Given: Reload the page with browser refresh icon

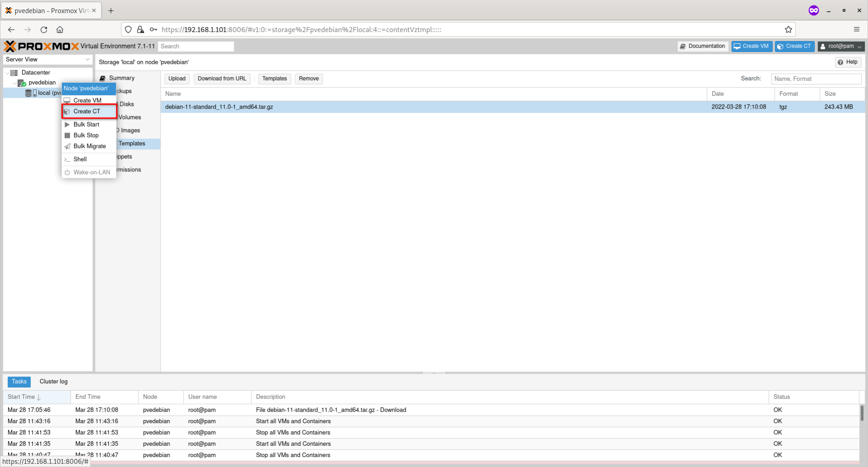Looking at the screenshot, I should 44,30.
